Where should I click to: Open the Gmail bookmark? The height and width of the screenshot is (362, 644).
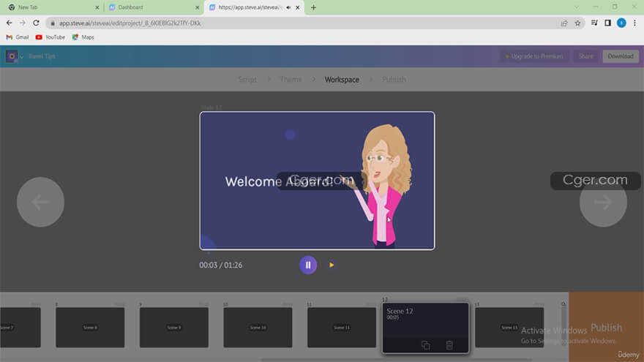18,37
